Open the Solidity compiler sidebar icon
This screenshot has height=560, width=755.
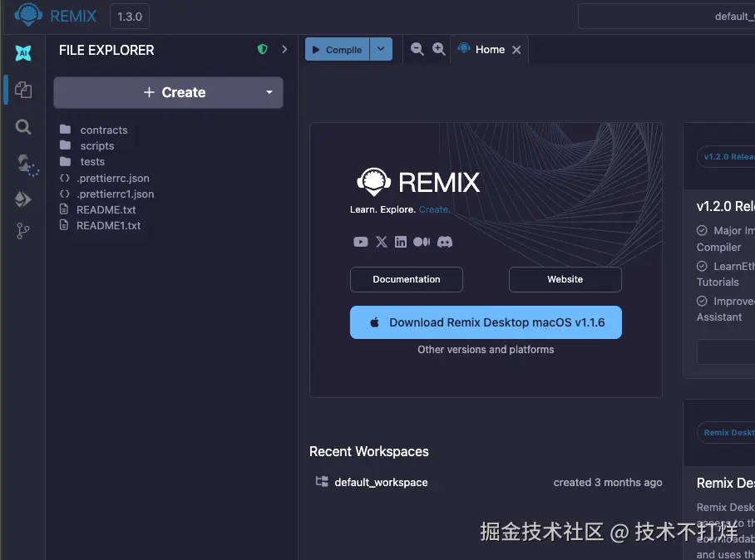click(27, 165)
